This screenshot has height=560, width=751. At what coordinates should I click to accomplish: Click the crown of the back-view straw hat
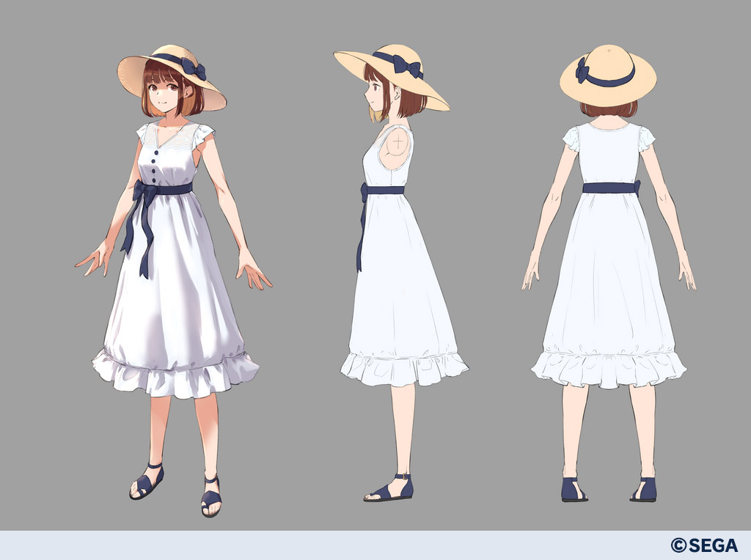coord(609,60)
